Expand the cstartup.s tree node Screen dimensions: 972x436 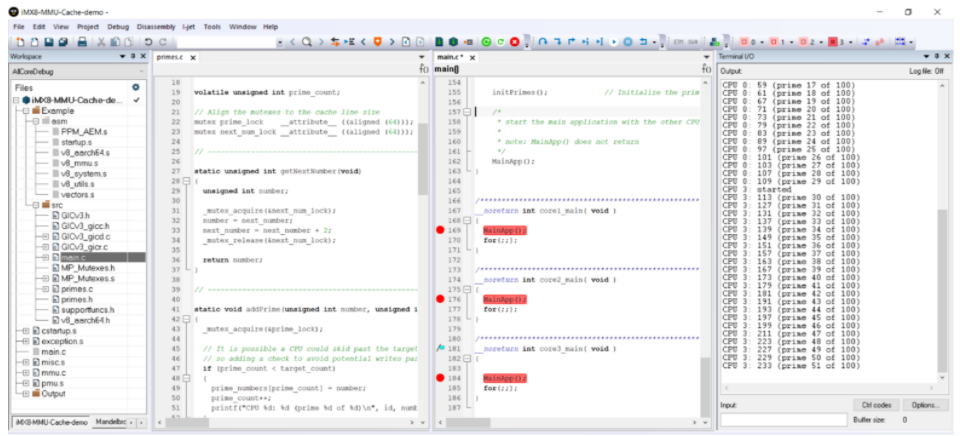click(24, 330)
